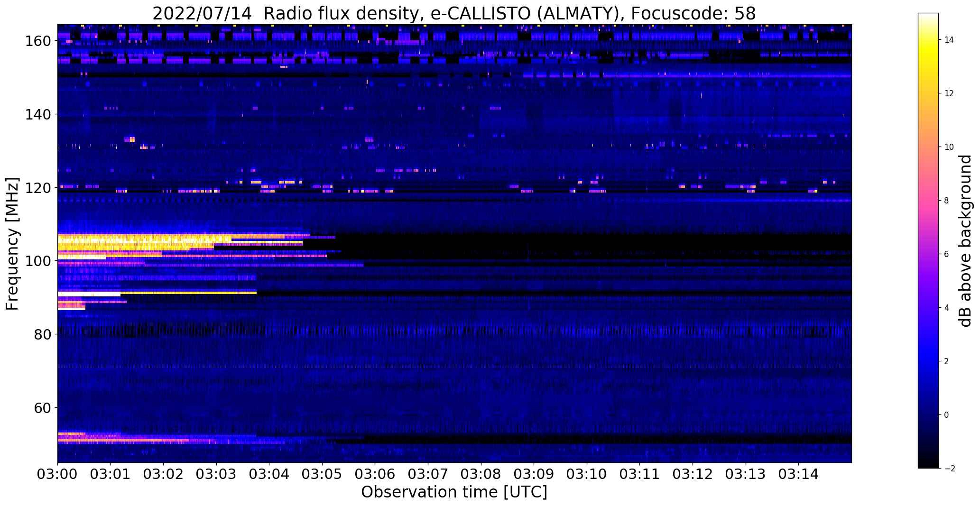Click the 03:13 time tick label
Viewport: 980px width, 506px height.
[x=746, y=475]
